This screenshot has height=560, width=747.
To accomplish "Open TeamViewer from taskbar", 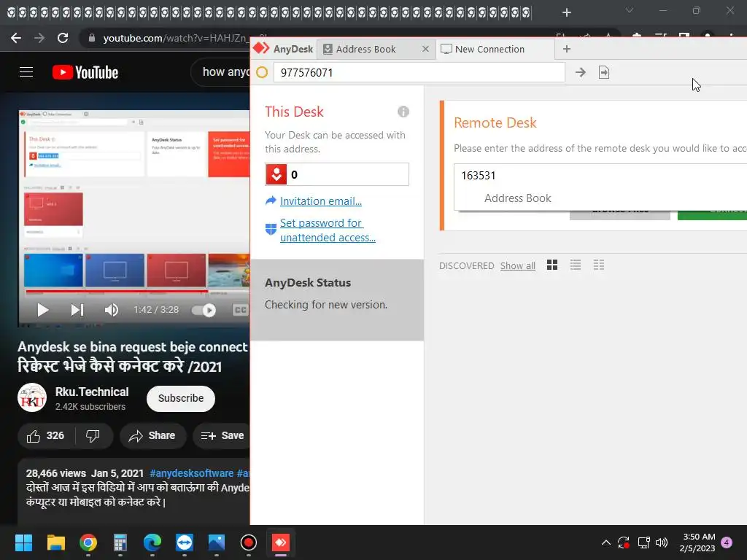I will pyautogui.click(x=185, y=542).
